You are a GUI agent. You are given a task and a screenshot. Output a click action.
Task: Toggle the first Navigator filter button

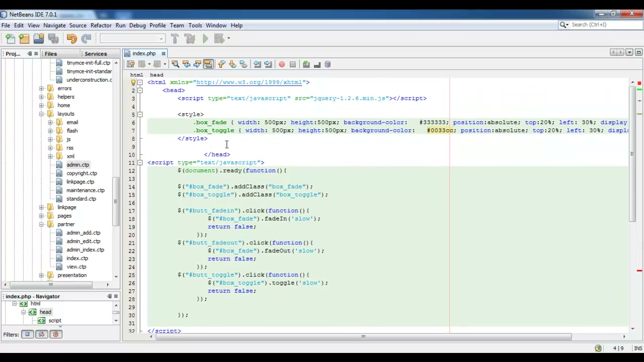point(27,334)
